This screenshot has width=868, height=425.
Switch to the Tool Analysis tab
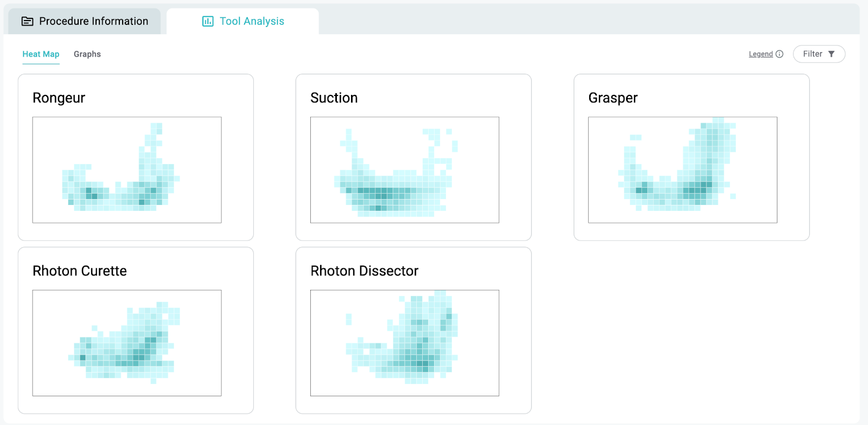[243, 21]
